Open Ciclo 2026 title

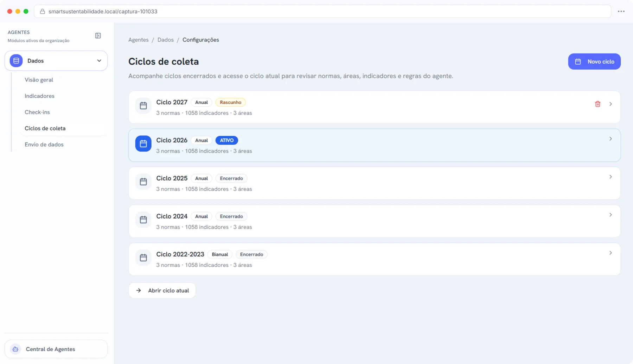tap(172, 140)
